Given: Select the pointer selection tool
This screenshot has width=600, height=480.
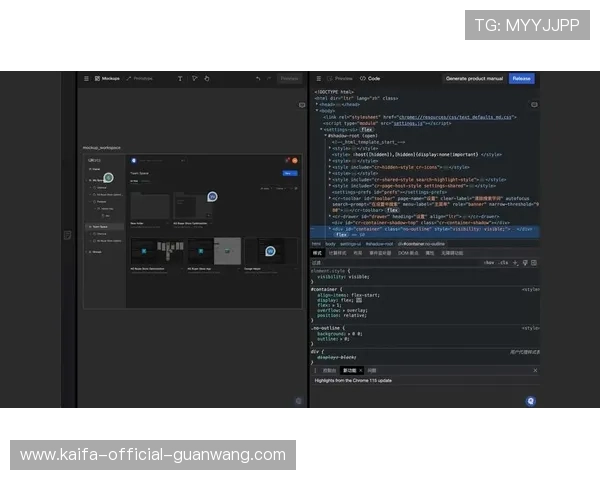Looking at the screenshot, I should [x=194, y=78].
